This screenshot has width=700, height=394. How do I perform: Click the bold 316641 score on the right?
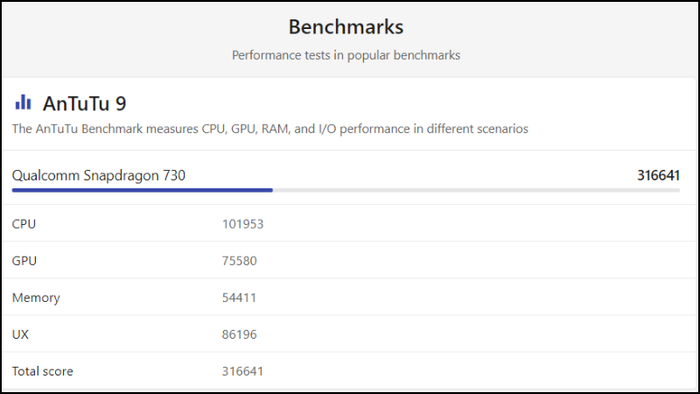658,175
